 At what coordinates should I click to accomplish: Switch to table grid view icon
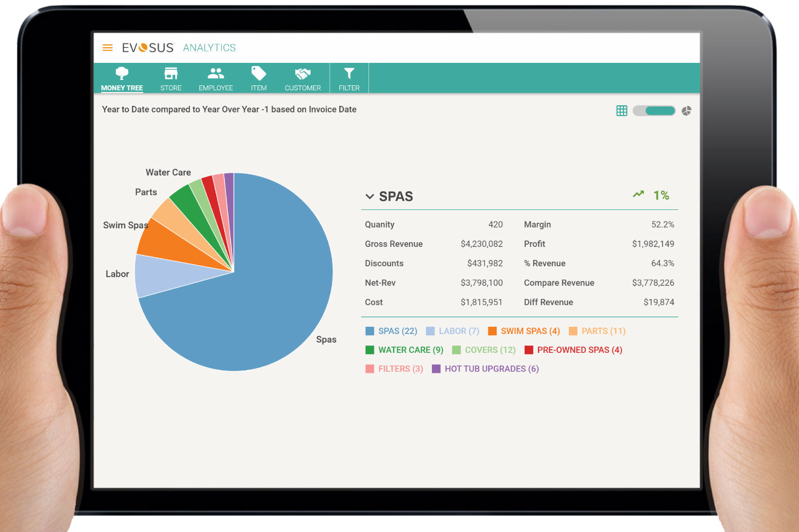(x=622, y=111)
